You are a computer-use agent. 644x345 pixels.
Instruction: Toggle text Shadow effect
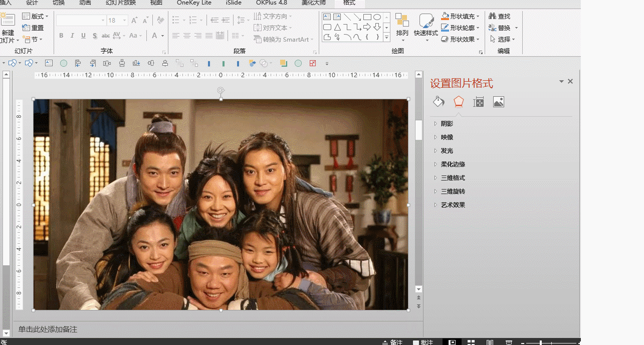pyautogui.click(x=94, y=36)
